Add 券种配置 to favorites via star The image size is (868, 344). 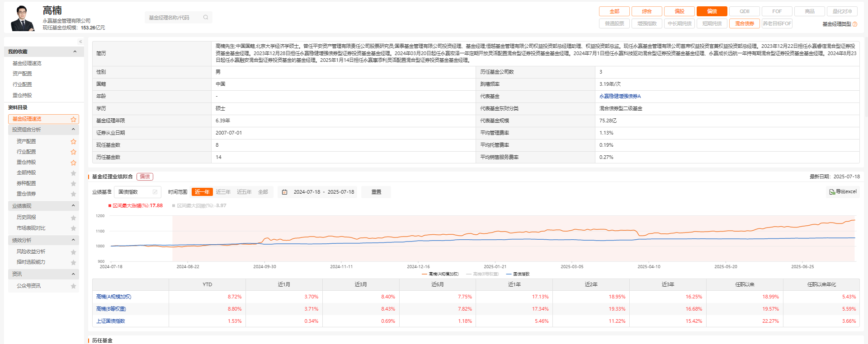(73, 184)
